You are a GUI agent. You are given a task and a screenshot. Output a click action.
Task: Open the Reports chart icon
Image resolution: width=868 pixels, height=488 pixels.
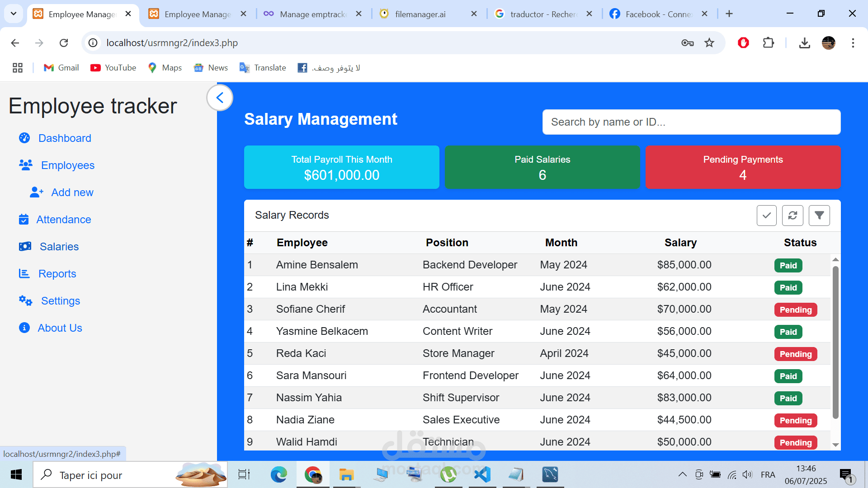24,274
